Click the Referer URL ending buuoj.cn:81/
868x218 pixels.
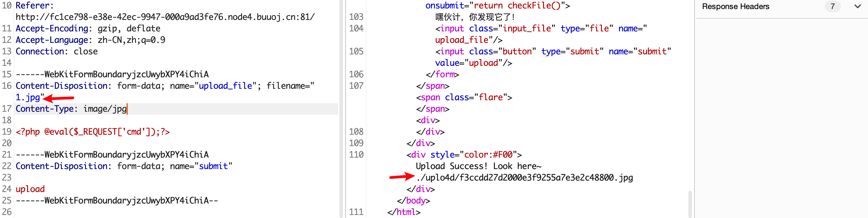coord(165,17)
